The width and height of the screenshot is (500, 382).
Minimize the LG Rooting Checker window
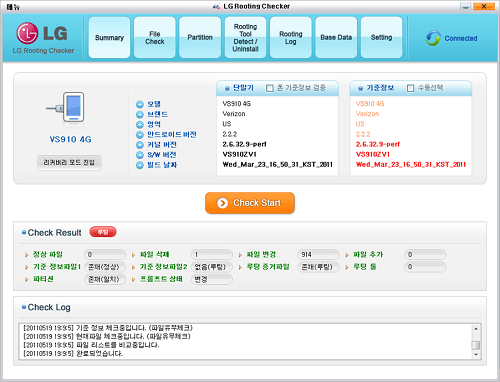click(465, 6)
